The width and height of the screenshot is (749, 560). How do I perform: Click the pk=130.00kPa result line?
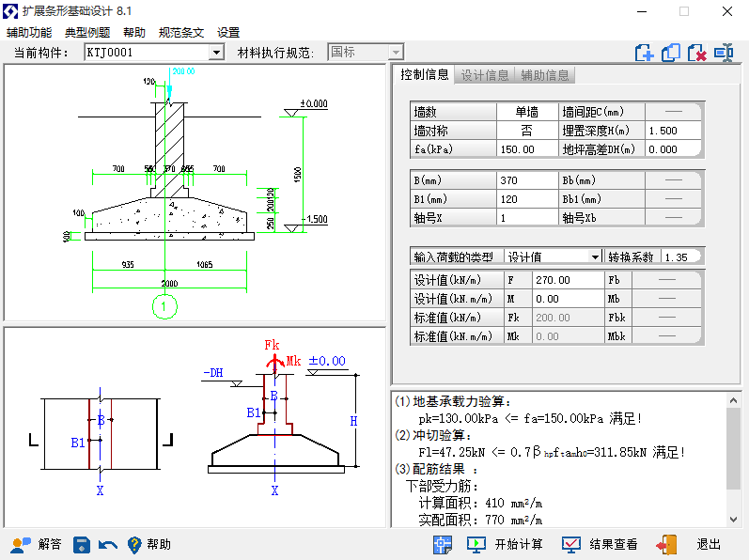coord(530,419)
